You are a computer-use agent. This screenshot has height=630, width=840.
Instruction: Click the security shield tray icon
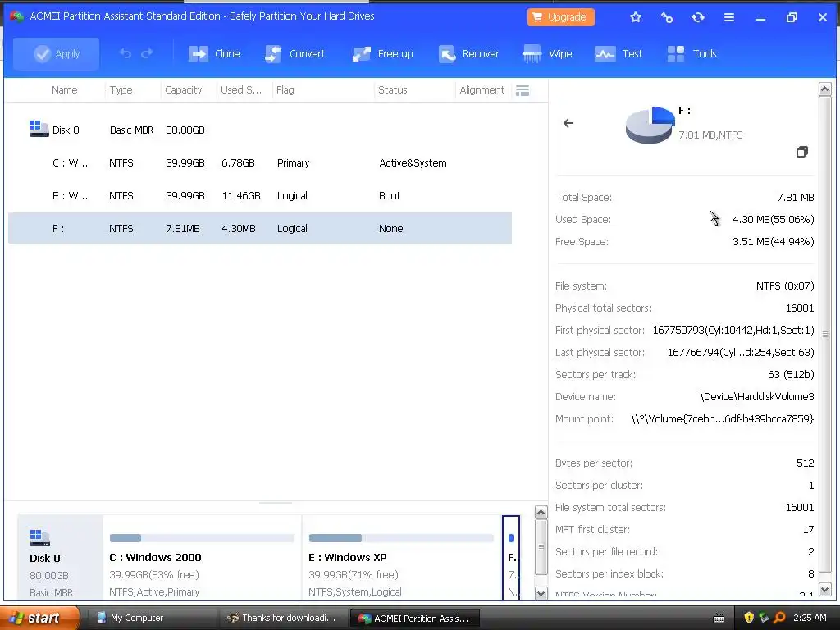749,619
